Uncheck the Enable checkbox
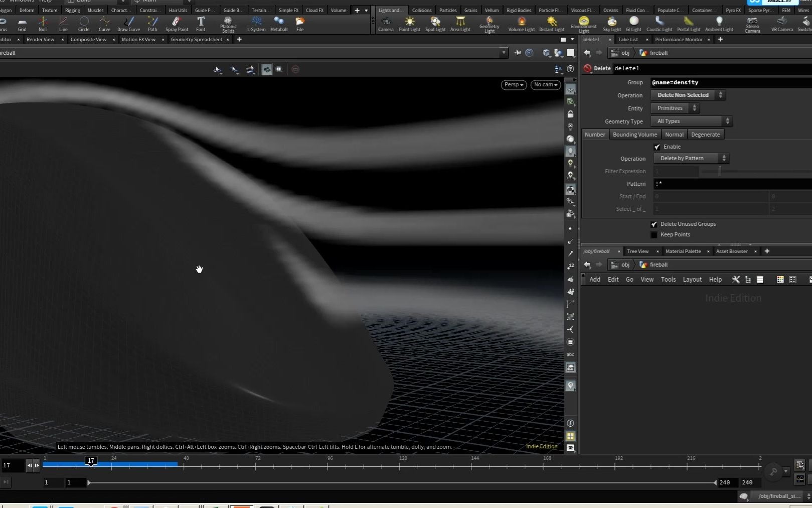812x508 pixels. pyautogui.click(x=657, y=147)
